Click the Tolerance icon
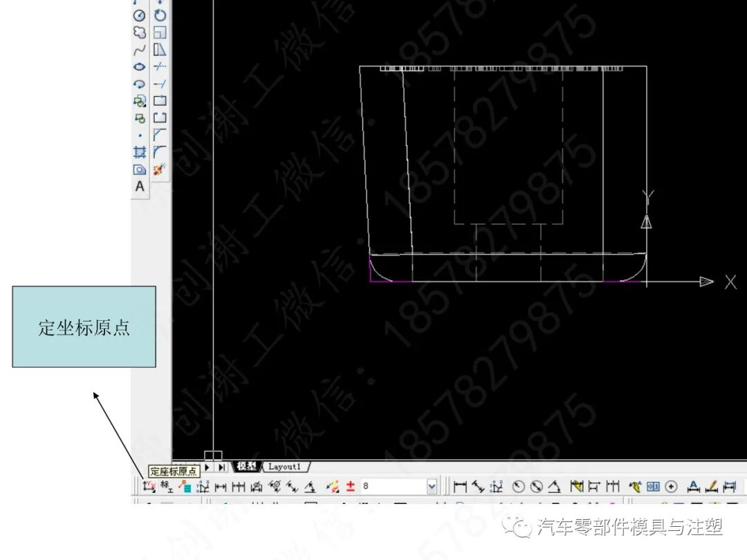 pos(653,486)
